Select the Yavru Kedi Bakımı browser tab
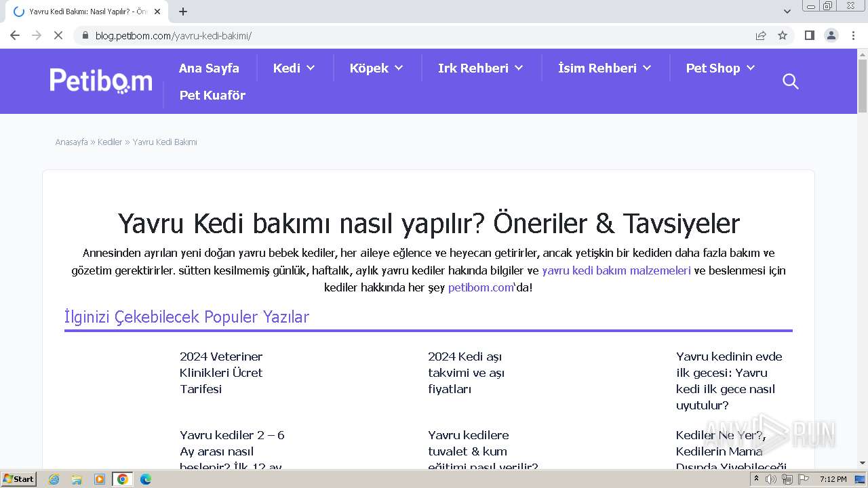Image resolution: width=868 pixels, height=488 pixels. pos(88,12)
